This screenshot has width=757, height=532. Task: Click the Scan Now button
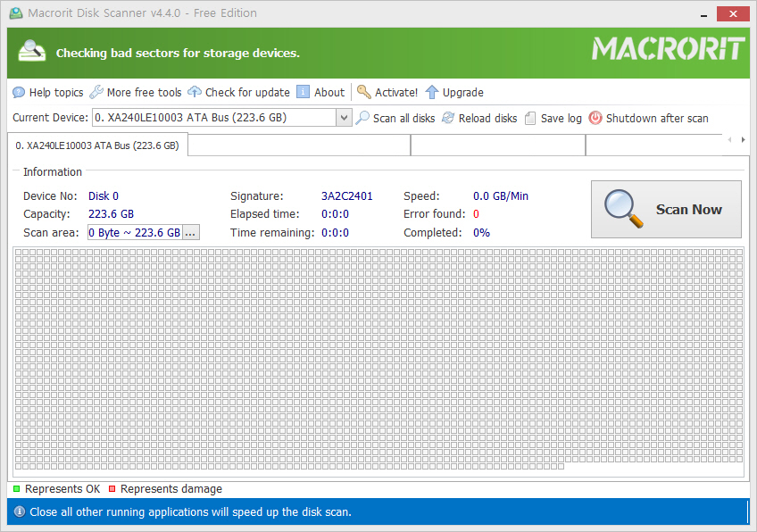click(666, 210)
